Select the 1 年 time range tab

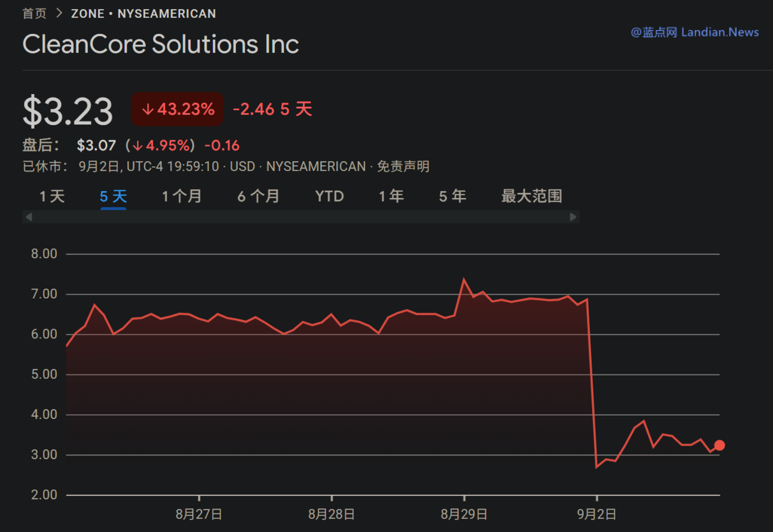click(x=391, y=196)
